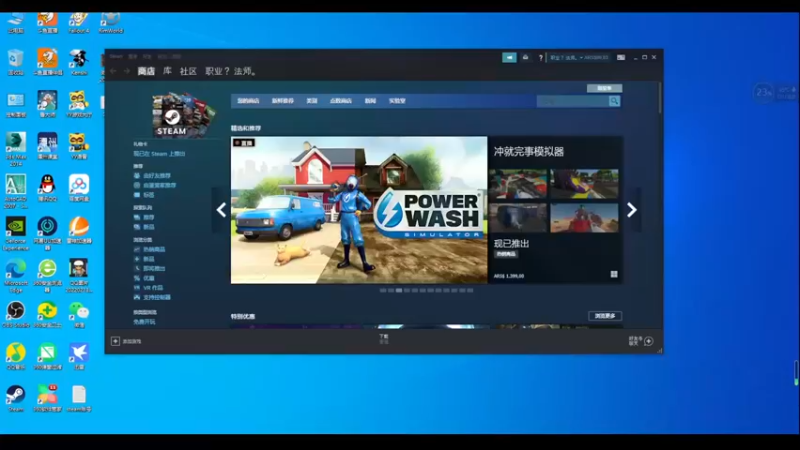
Task: Open 热销商品 top sellers sidebar link
Action: 154,249
